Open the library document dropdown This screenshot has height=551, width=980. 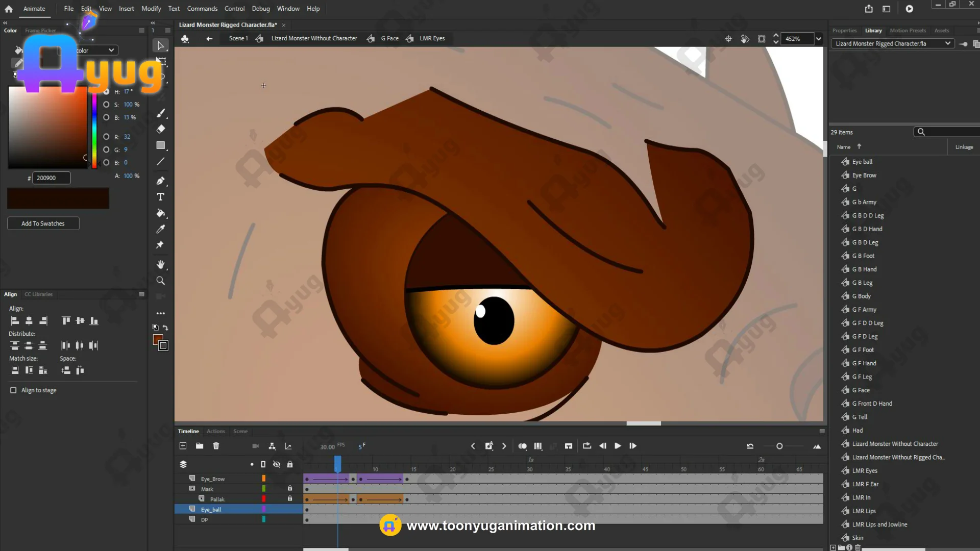947,43
